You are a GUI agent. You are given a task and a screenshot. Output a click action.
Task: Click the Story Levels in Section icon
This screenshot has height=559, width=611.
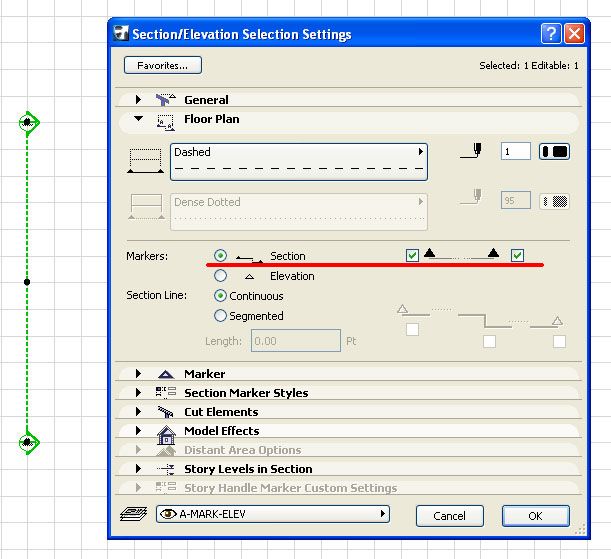tap(166, 469)
